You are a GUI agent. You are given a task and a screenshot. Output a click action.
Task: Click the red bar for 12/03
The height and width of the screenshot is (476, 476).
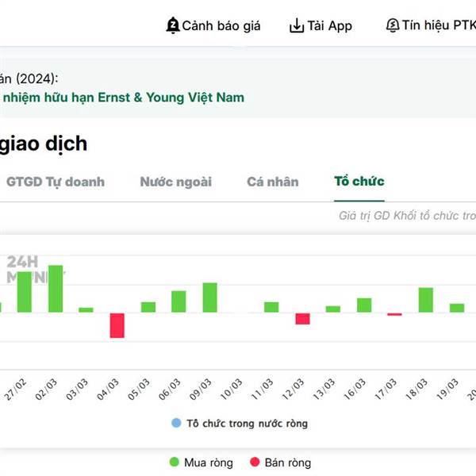[x=302, y=318]
